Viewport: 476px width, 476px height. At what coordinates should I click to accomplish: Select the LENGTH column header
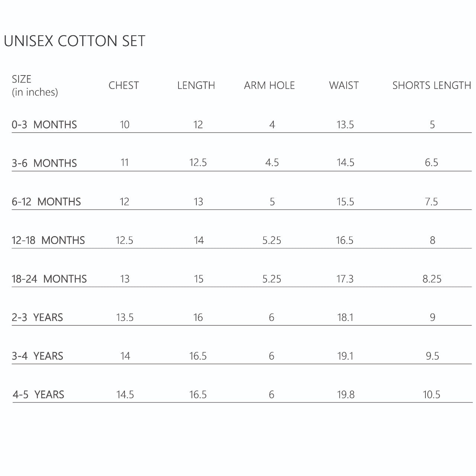(x=196, y=86)
